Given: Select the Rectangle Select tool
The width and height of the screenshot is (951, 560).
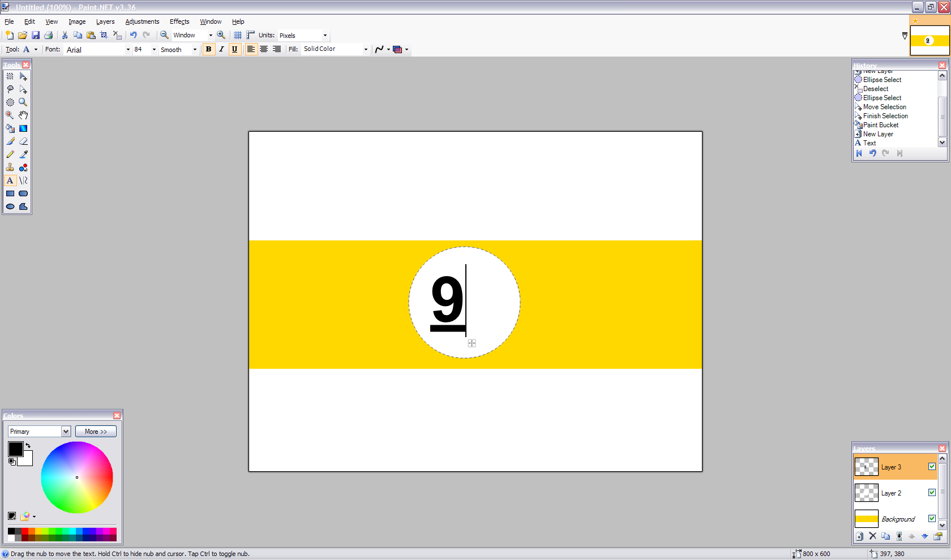Looking at the screenshot, I should point(10,76).
